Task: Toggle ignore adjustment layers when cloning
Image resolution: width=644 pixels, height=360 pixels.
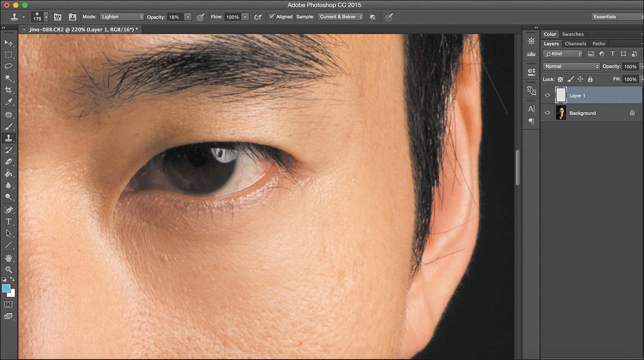Action: click(x=373, y=17)
